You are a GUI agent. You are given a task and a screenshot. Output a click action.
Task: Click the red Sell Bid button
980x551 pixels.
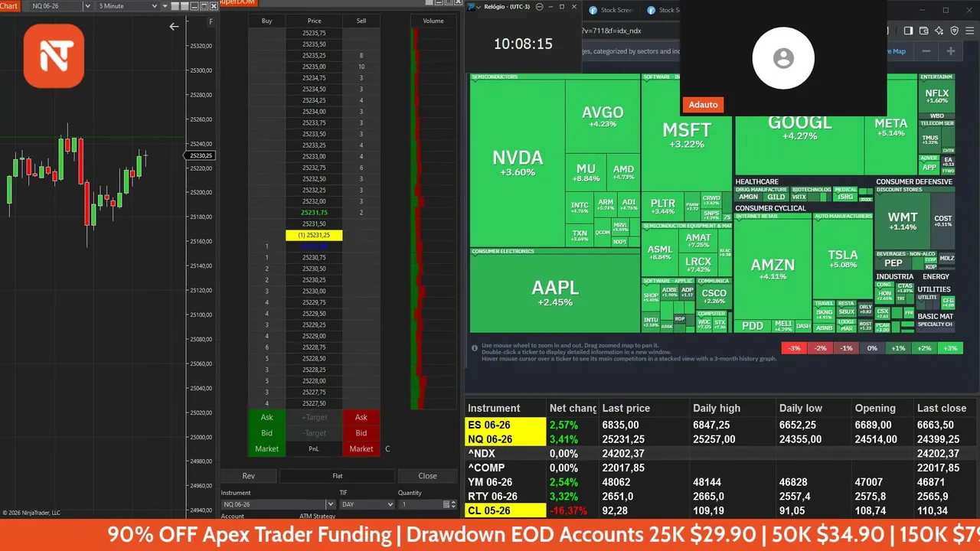[361, 433]
